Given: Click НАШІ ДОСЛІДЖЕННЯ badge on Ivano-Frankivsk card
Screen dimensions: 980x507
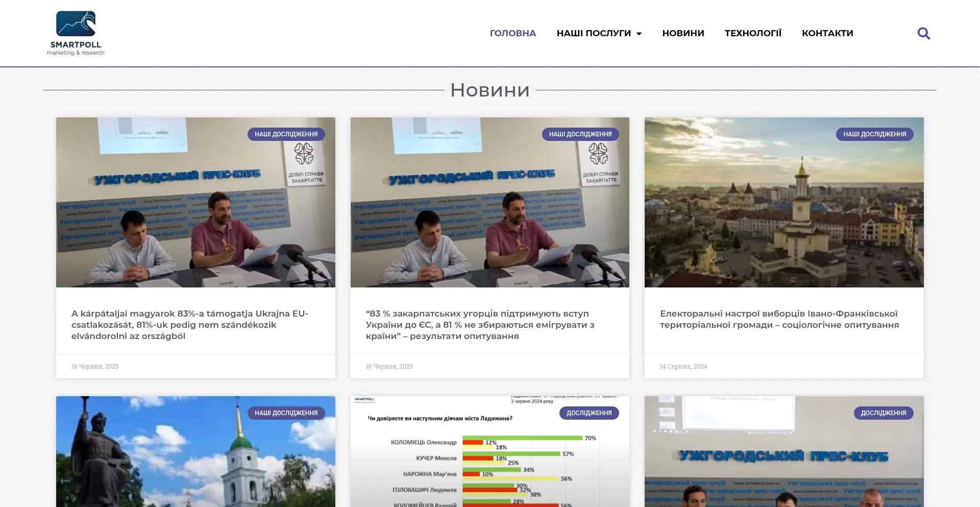Looking at the screenshot, I should [875, 134].
